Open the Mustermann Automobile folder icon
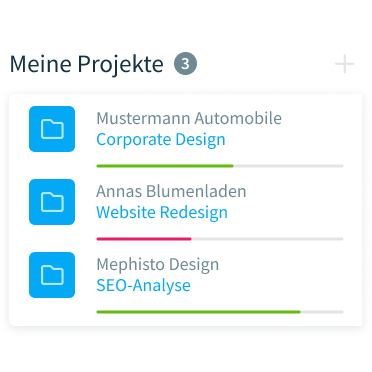The width and height of the screenshot is (372, 372). tap(52, 129)
